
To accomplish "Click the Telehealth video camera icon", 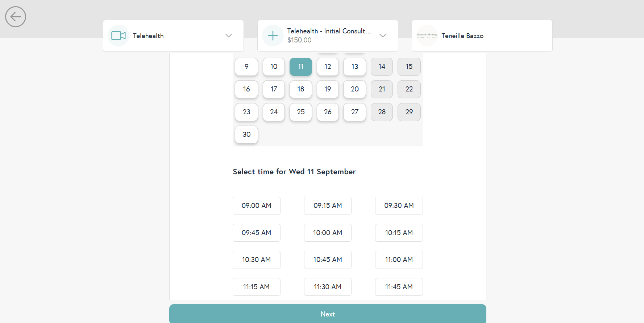I will (x=119, y=36).
